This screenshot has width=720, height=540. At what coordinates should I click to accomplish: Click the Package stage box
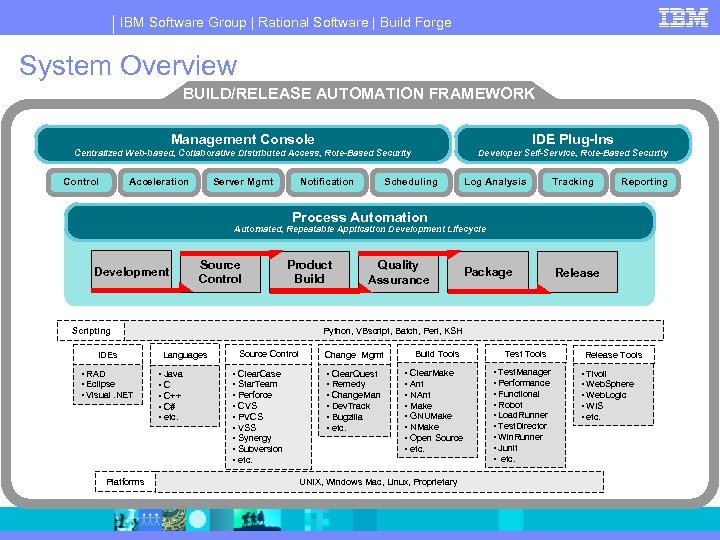[488, 272]
